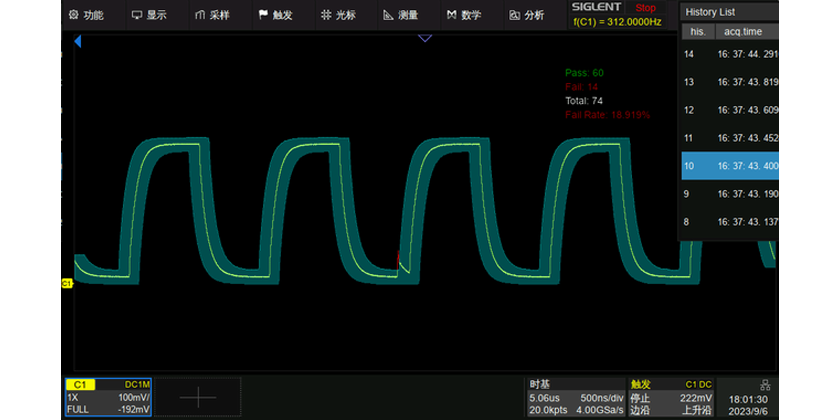Open the 功能 (Utility) menu

point(86,15)
